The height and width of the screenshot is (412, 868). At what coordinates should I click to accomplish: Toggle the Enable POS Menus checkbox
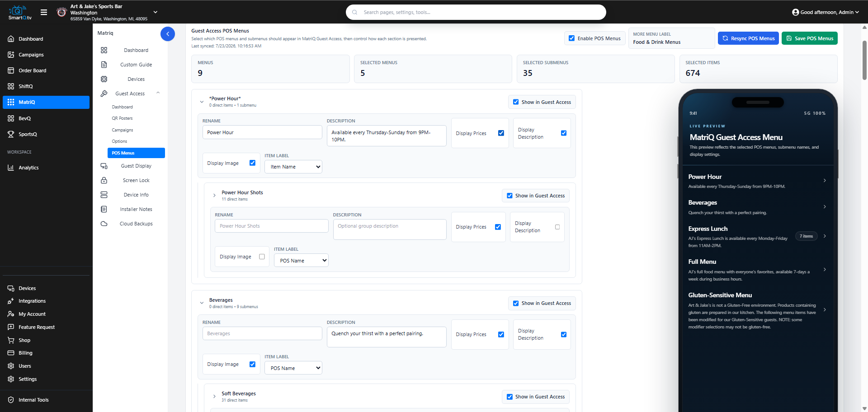(x=572, y=38)
